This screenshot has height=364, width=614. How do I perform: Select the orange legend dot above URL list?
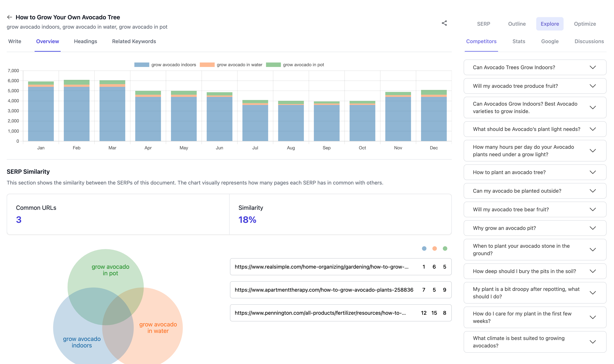pyautogui.click(x=434, y=248)
